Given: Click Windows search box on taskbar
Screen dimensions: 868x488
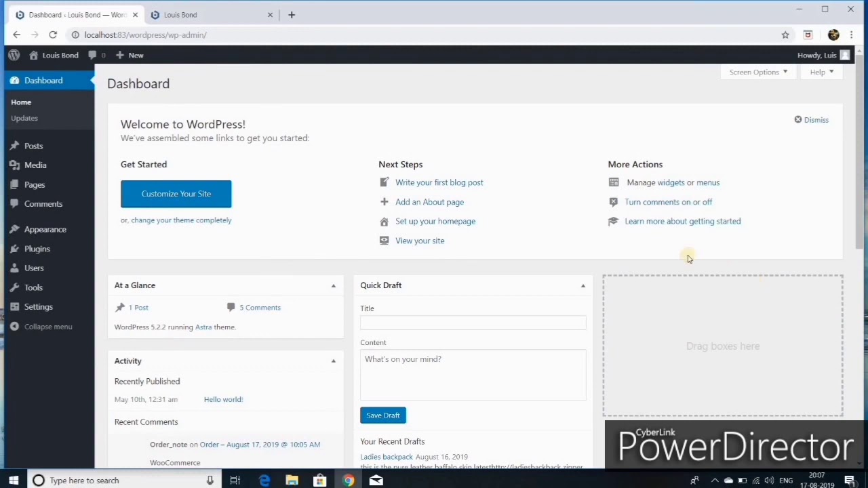Looking at the screenshot, I should click(123, 481).
